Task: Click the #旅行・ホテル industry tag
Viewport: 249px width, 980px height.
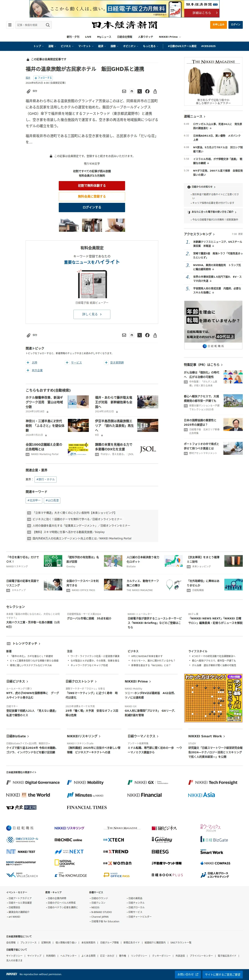Action: (x=46, y=479)
